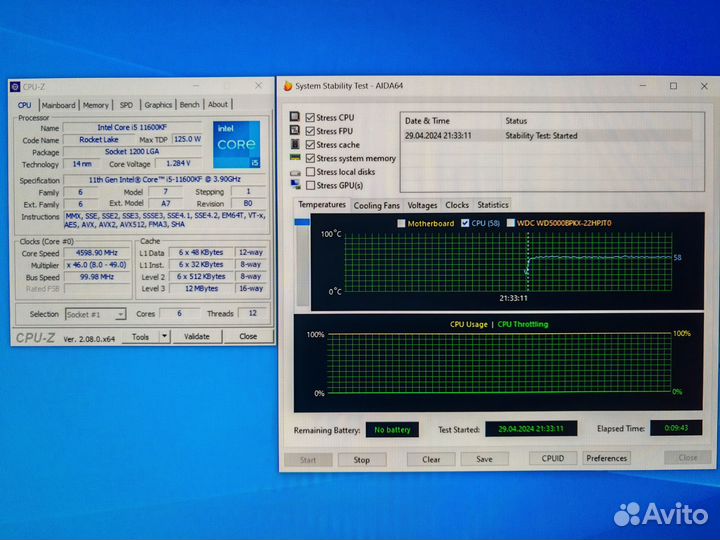Hide CPU (58) temperature line
Image resolution: width=720 pixels, height=540 pixels.
click(465, 223)
